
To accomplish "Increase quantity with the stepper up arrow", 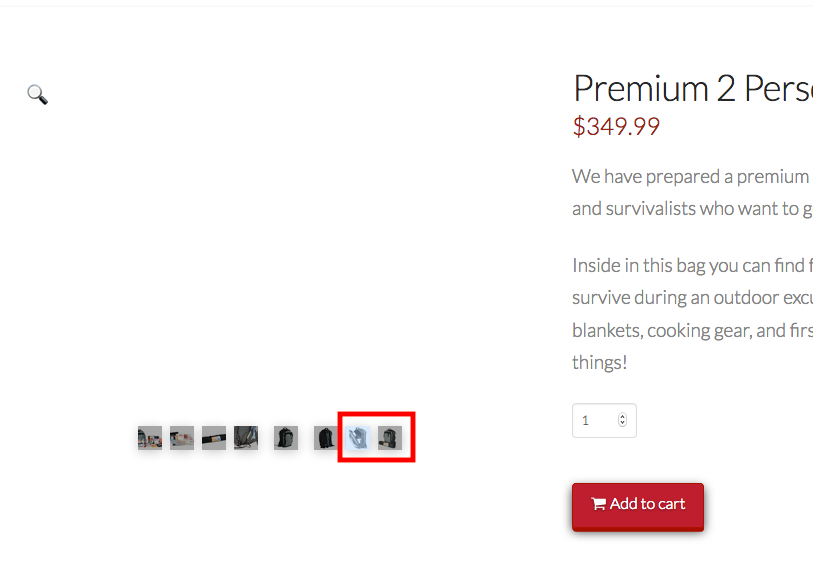I will [622, 416].
